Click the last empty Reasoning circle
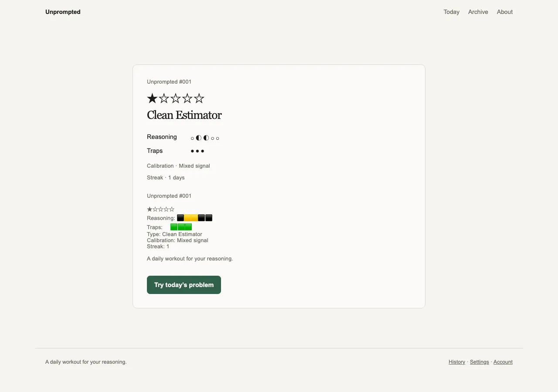 (218, 138)
